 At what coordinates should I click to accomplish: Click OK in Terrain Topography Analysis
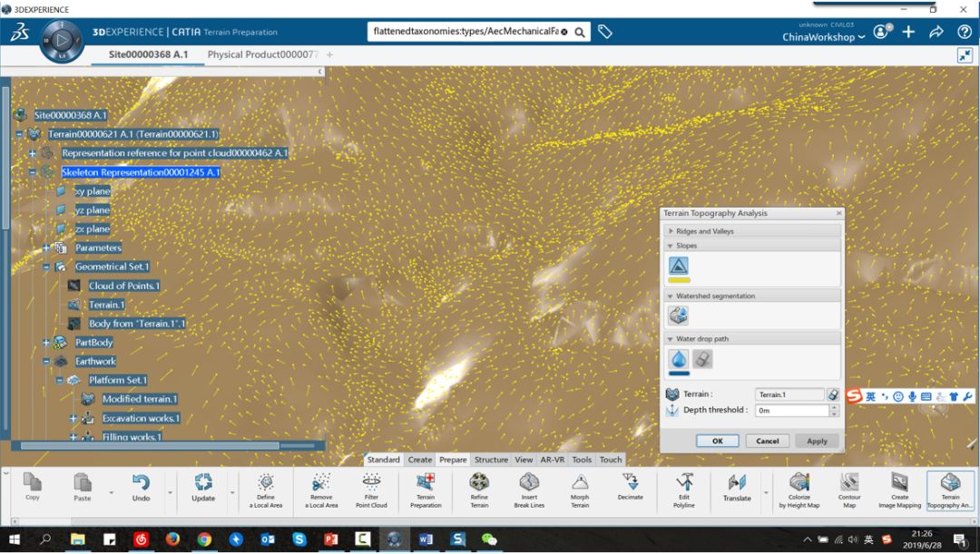coord(717,441)
